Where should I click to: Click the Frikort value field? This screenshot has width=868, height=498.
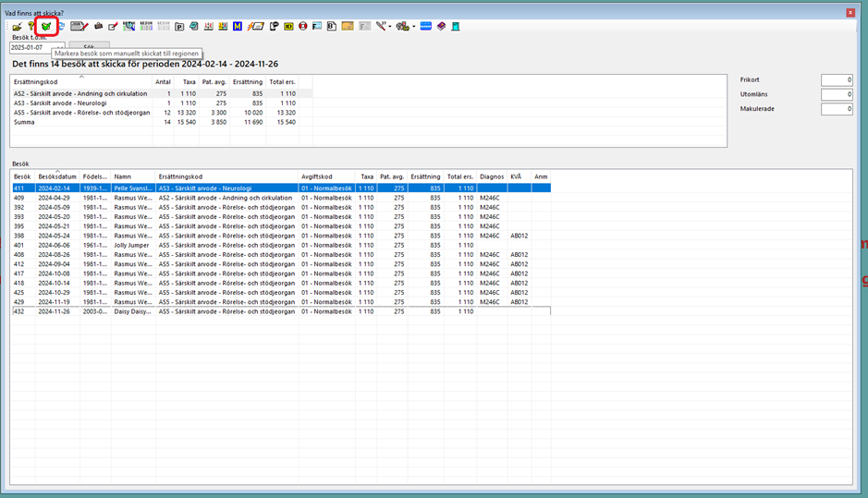pos(837,80)
